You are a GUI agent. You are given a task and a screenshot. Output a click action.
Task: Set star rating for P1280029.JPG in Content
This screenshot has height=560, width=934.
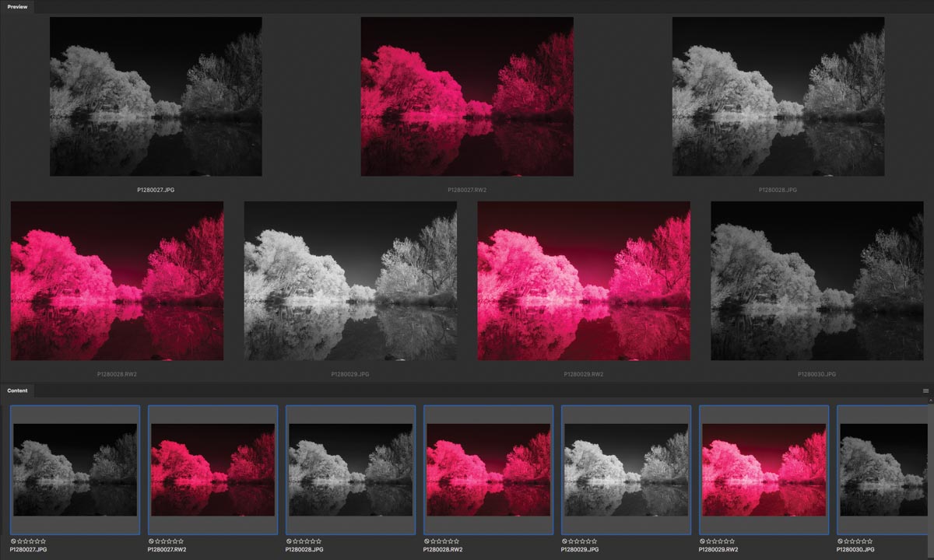583,541
